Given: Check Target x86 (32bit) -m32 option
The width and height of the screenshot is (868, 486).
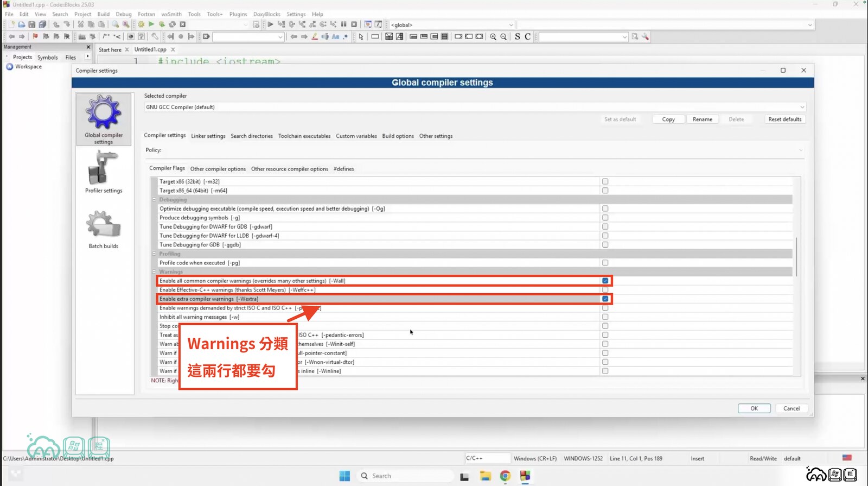Looking at the screenshot, I should [605, 181].
